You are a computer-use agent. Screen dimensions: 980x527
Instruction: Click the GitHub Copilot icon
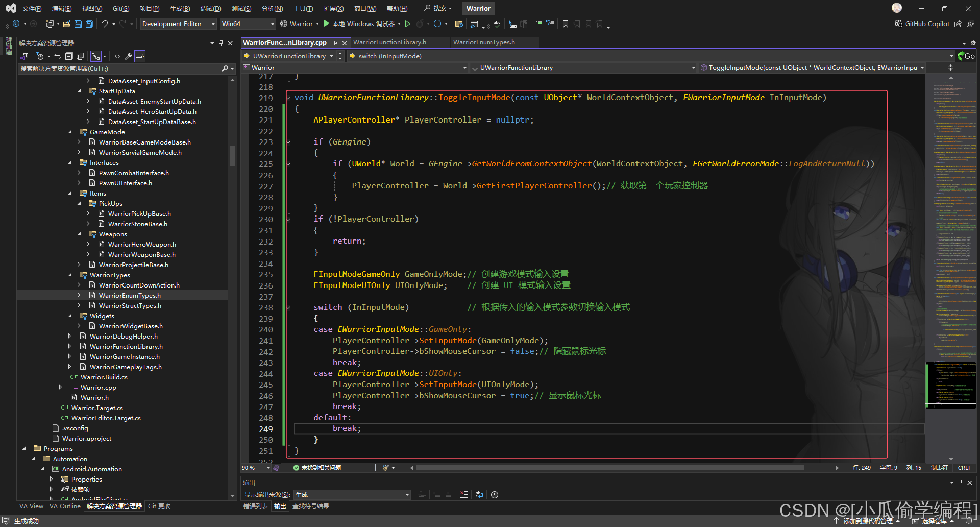[x=898, y=24]
